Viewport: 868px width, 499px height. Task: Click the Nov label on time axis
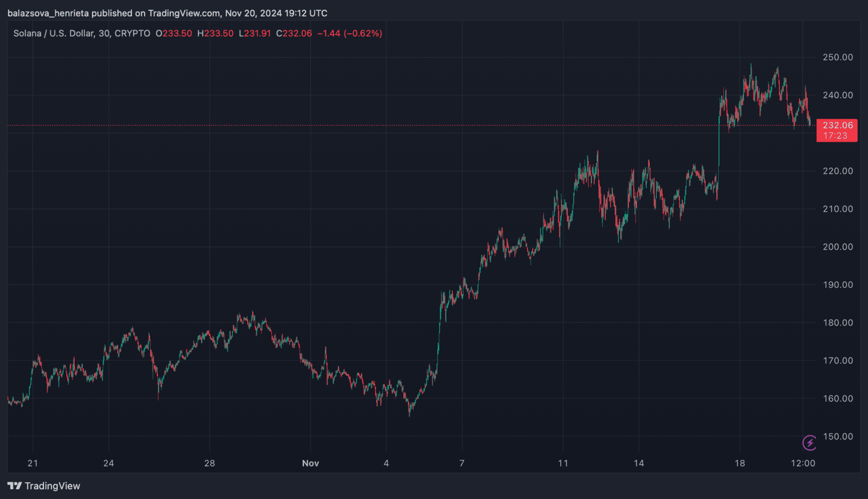(x=310, y=463)
